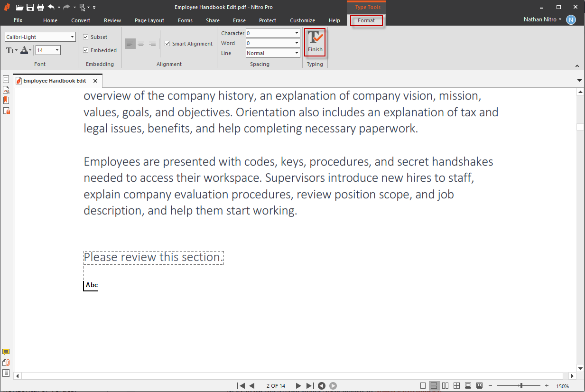This screenshot has height=392, width=585.
Task: Close the Employee Handbook Edit document tab
Action: tap(95, 81)
